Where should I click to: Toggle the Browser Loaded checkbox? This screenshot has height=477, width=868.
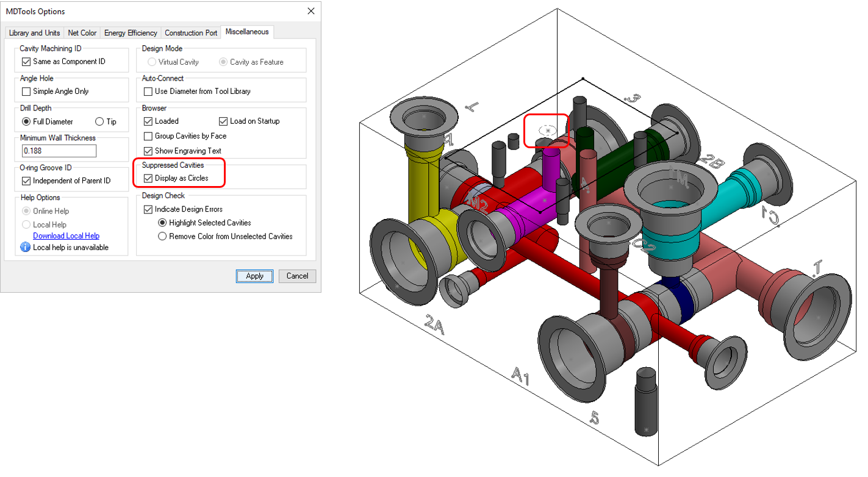point(148,121)
